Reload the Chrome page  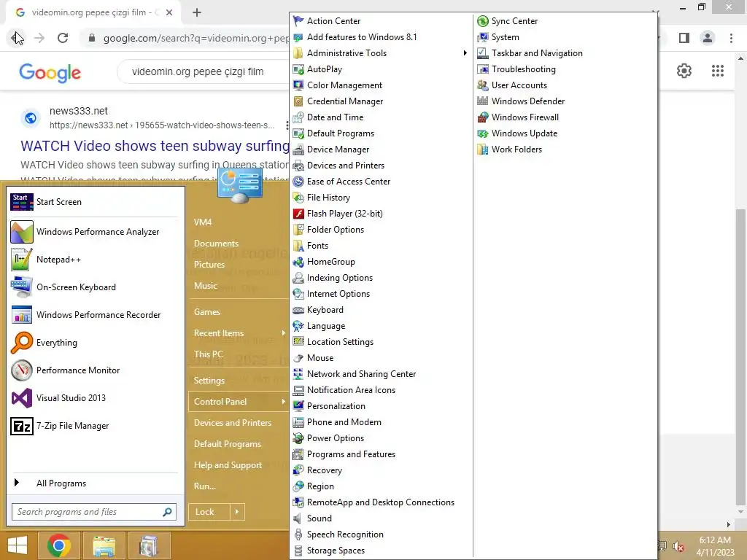pyautogui.click(x=63, y=38)
